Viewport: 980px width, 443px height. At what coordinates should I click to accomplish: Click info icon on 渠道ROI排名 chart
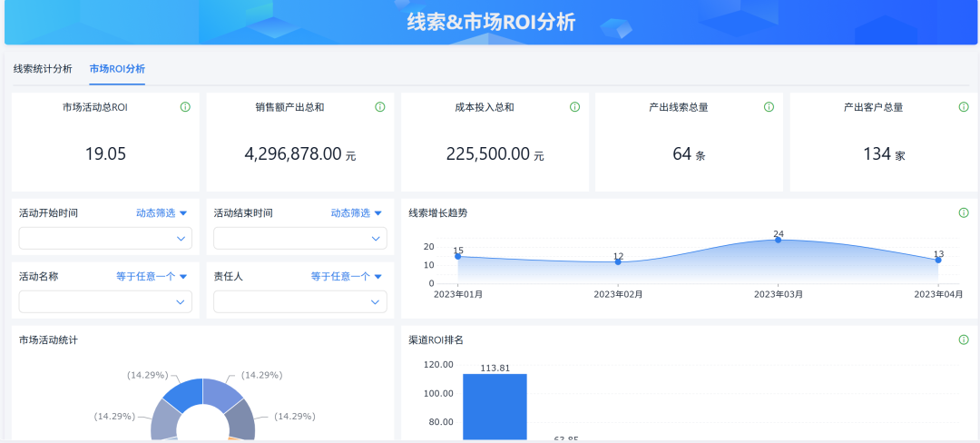pyautogui.click(x=964, y=340)
